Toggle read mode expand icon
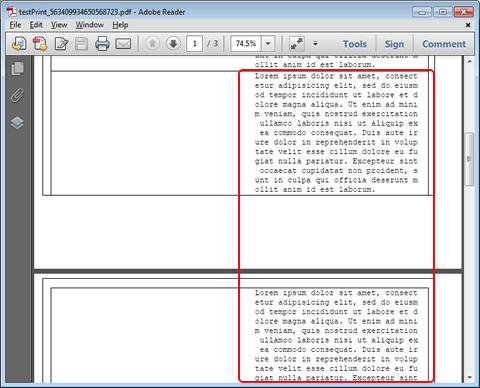The height and width of the screenshot is (388, 480). 297,44
